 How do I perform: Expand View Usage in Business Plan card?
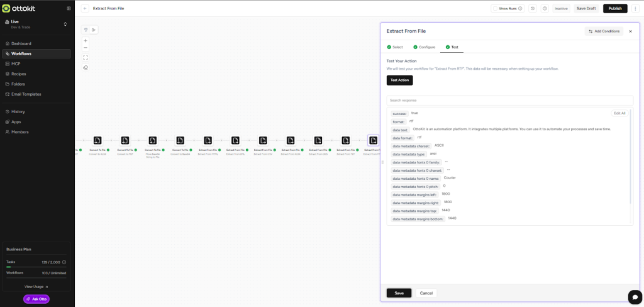(36, 286)
